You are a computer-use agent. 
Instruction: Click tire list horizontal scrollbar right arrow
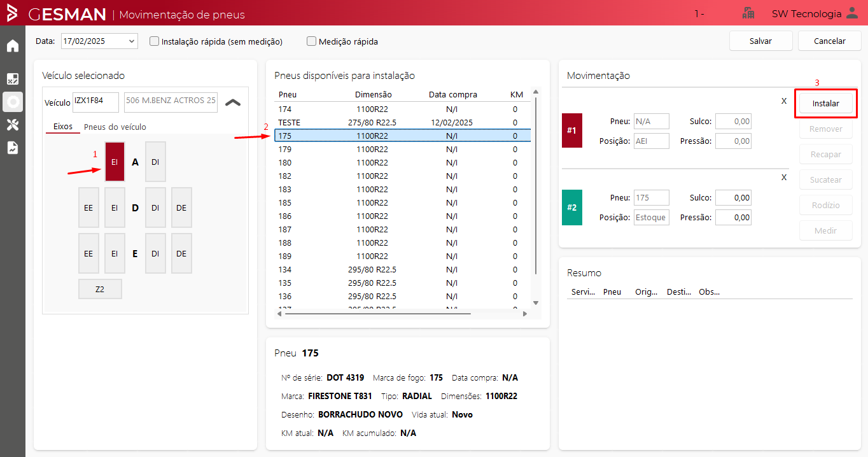(x=525, y=313)
